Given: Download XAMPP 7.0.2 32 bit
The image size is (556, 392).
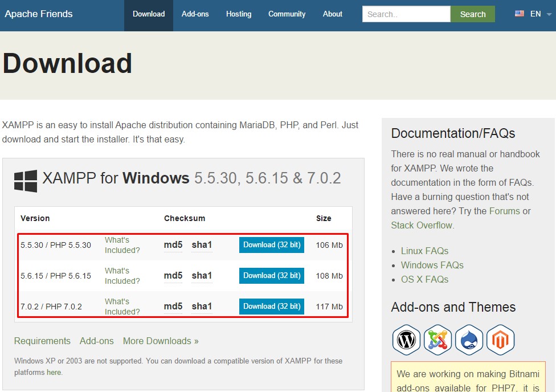Looking at the screenshot, I should [x=272, y=306].
